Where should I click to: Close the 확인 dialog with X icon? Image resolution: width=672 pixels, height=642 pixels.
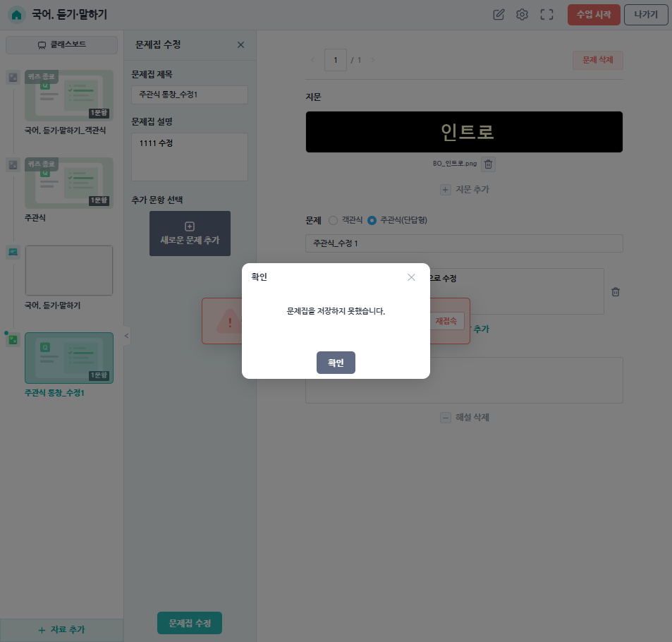(411, 277)
